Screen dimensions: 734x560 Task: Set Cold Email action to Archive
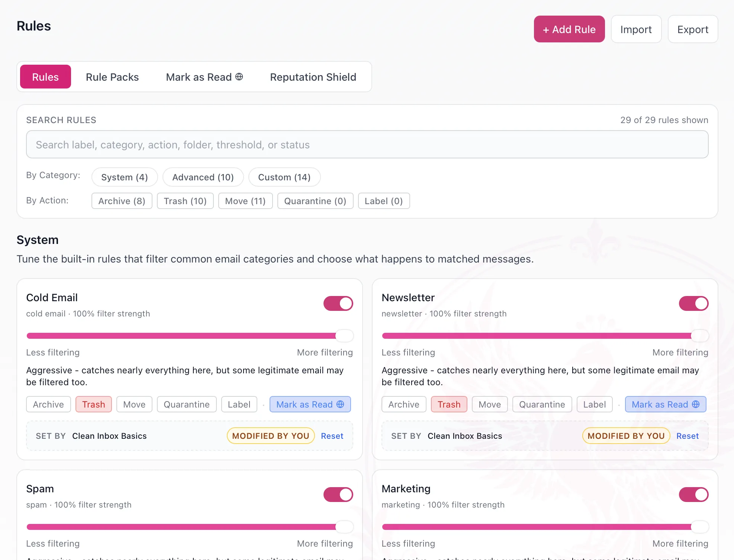[48, 404]
